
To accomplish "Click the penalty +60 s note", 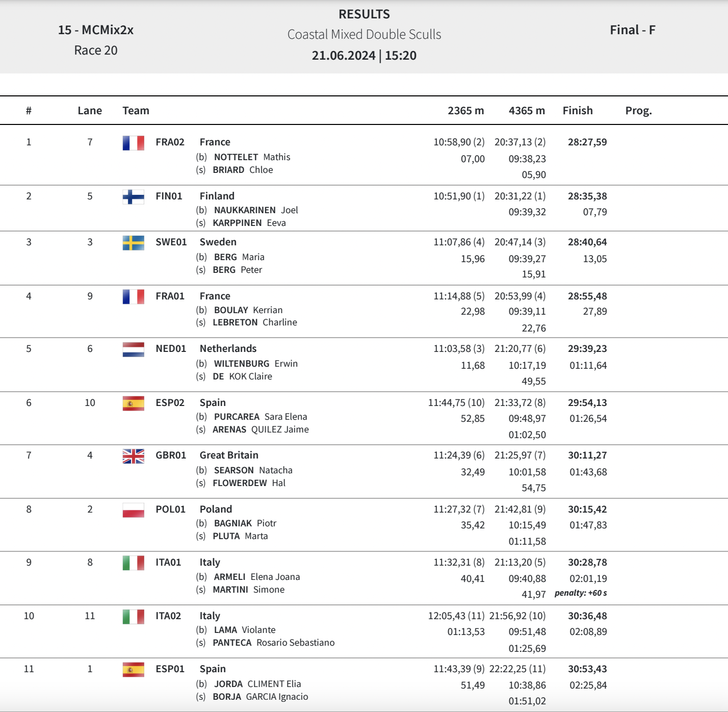I will [581, 593].
